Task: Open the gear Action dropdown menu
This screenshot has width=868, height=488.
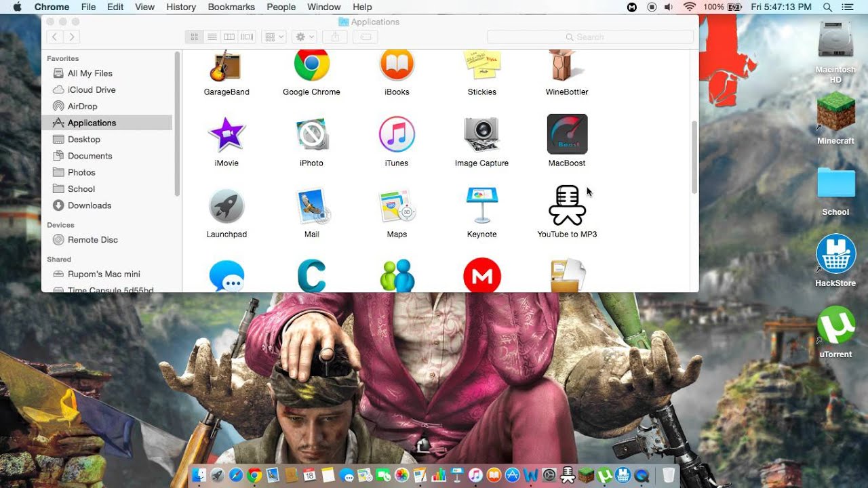Action: (x=304, y=37)
